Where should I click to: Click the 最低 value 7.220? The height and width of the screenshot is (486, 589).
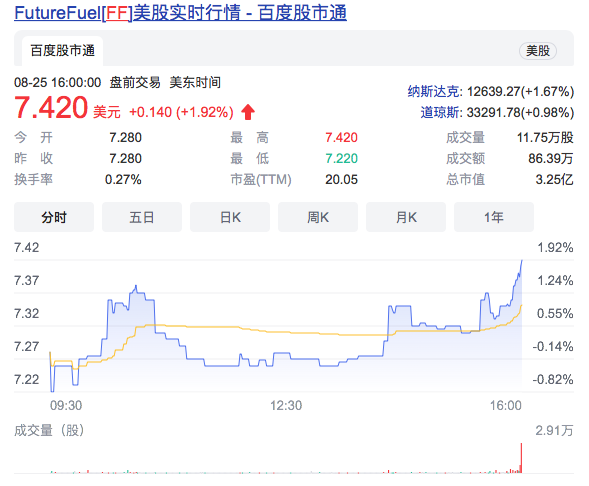pyautogui.click(x=341, y=158)
